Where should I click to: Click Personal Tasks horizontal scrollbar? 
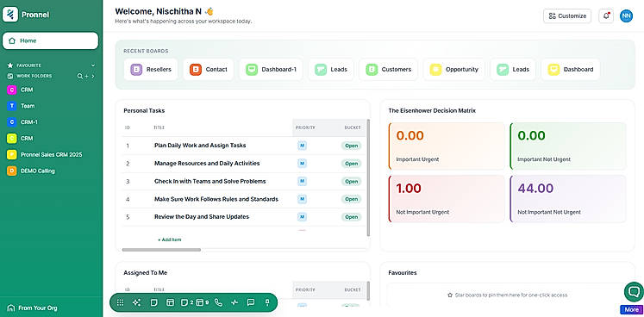[161, 250]
